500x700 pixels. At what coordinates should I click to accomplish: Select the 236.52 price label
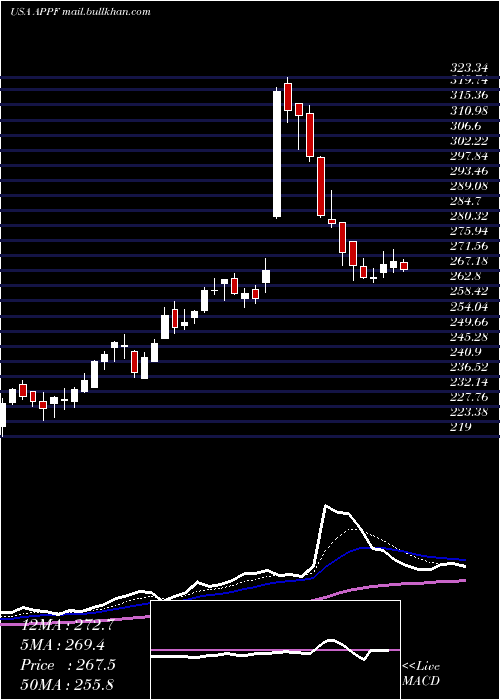(469, 367)
